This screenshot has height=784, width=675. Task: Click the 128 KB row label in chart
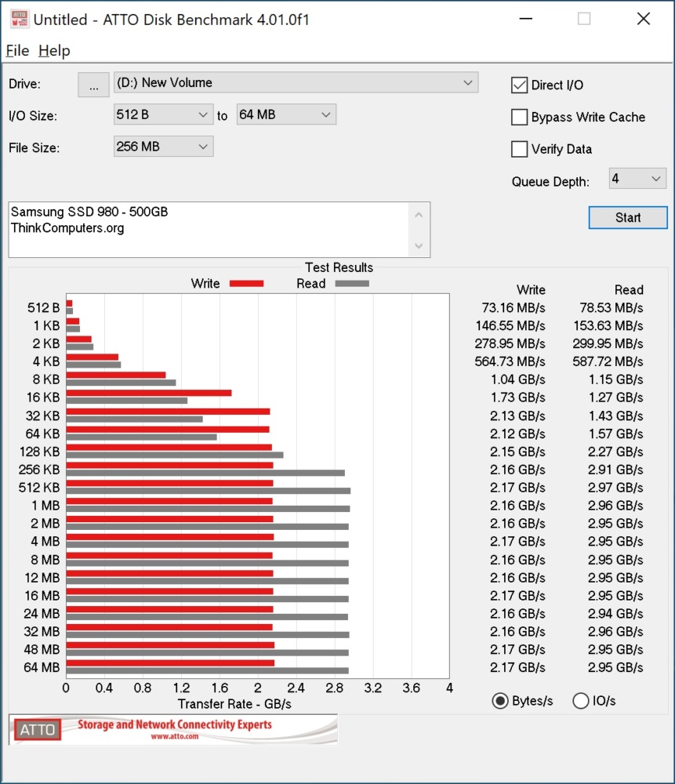pyautogui.click(x=39, y=452)
